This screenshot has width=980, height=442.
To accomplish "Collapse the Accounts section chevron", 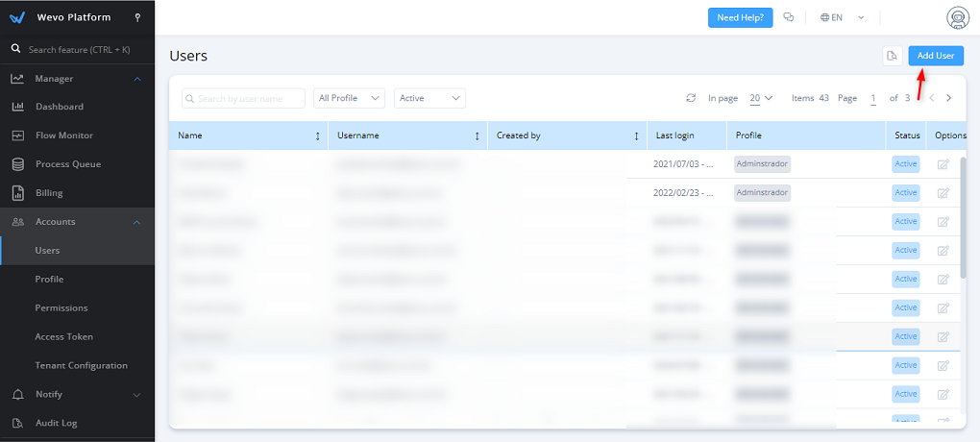I will point(137,222).
